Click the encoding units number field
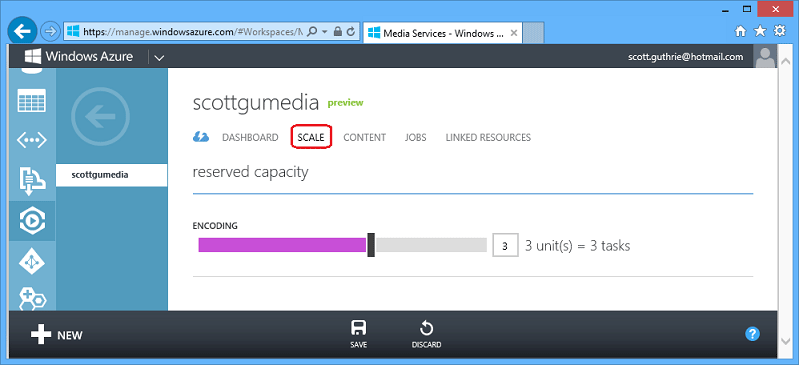The image size is (799, 365). (505, 245)
